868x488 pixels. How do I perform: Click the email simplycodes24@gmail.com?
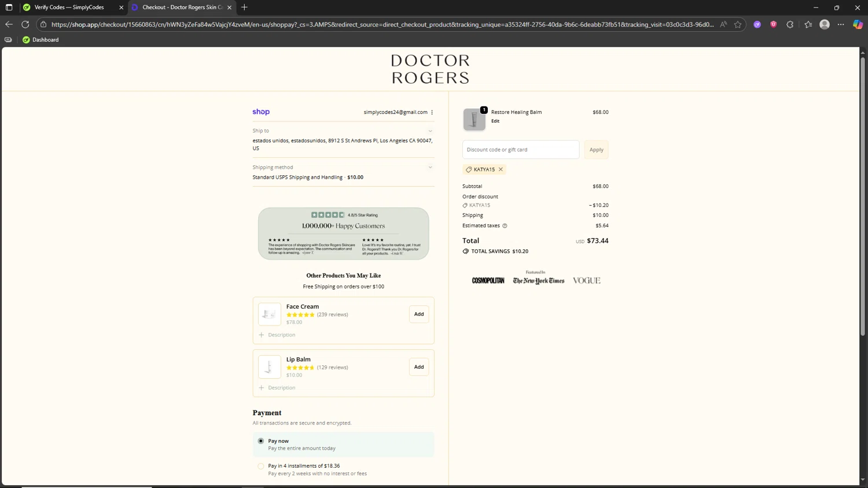tap(395, 112)
